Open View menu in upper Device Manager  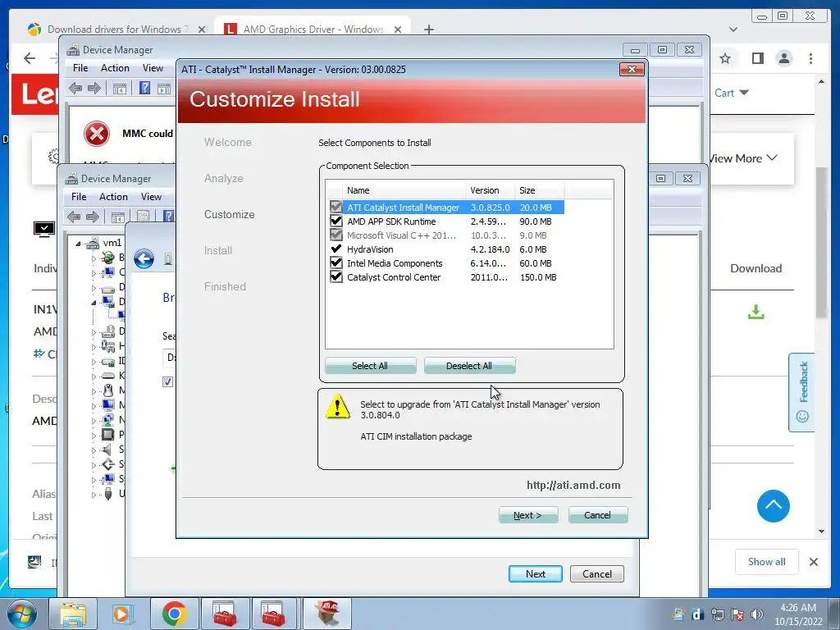coord(153,68)
